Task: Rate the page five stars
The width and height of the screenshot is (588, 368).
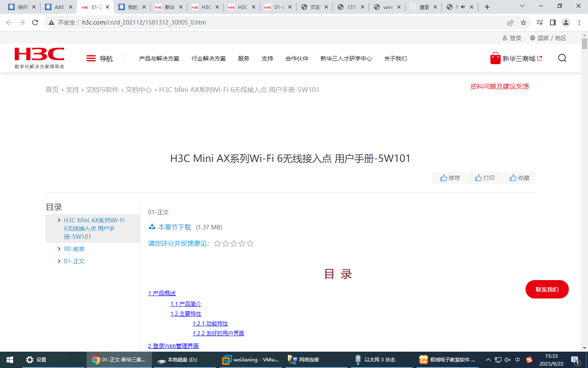Action: (x=250, y=244)
